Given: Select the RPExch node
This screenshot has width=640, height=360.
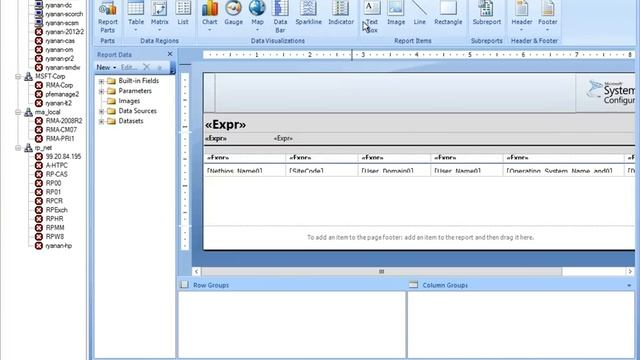Looking at the screenshot, I should 56,210.
